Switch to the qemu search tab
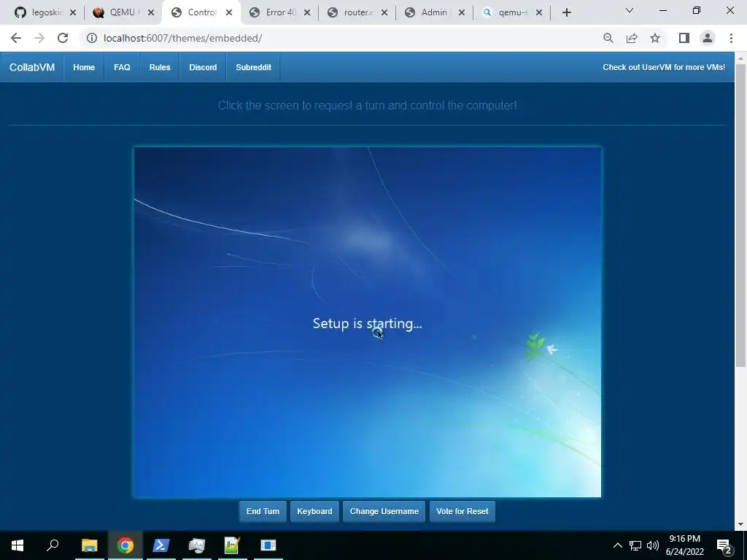Screen dimensions: 747x560 pyautogui.click(x=513, y=12)
